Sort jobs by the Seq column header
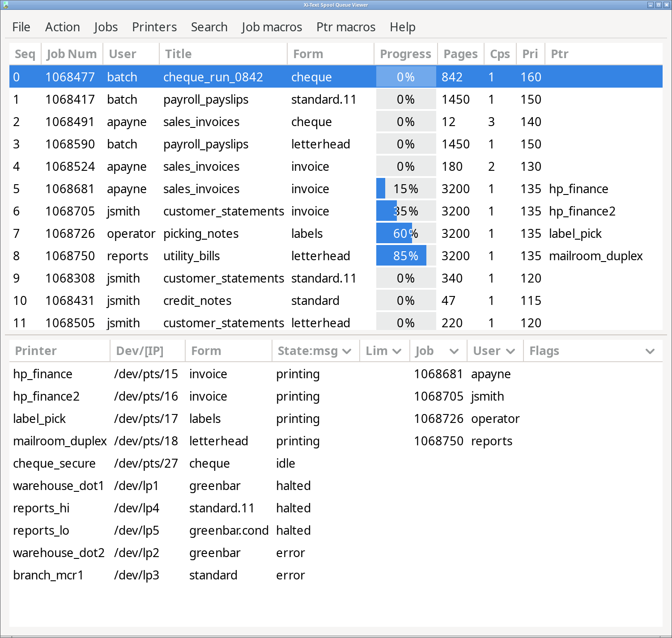672x638 pixels. click(25, 54)
